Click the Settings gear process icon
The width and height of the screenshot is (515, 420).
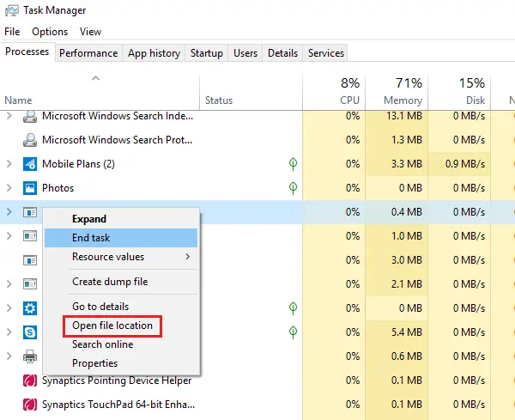coord(30,308)
